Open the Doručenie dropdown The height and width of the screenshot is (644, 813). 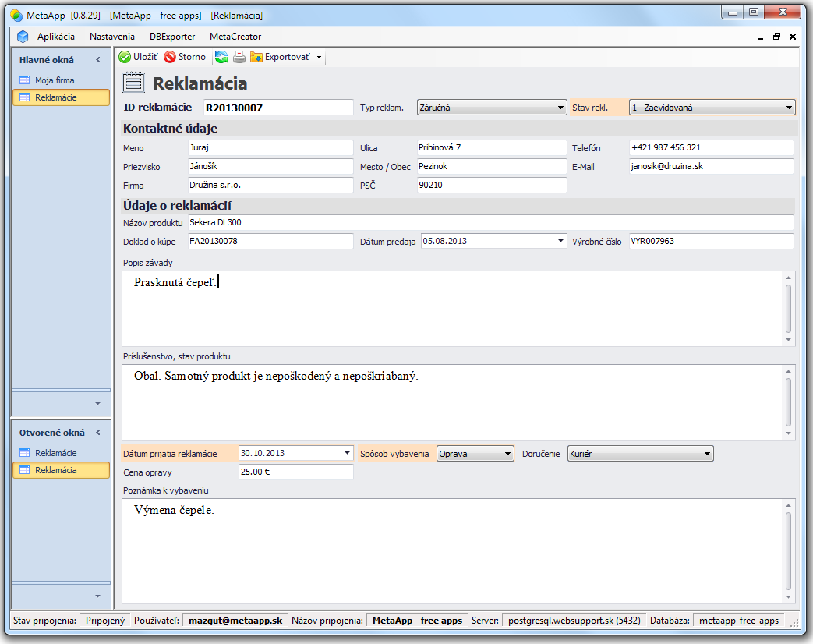[707, 454]
